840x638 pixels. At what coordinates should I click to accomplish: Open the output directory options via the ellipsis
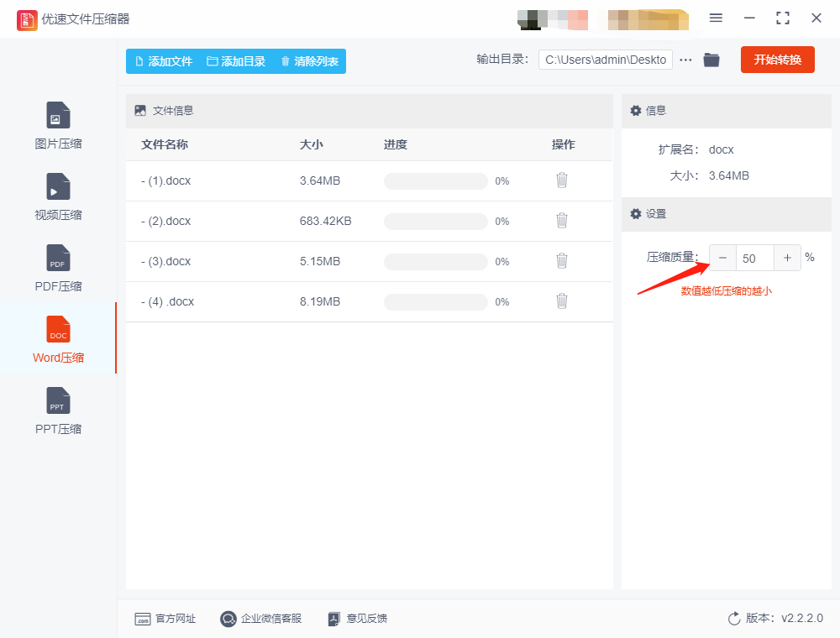point(685,60)
